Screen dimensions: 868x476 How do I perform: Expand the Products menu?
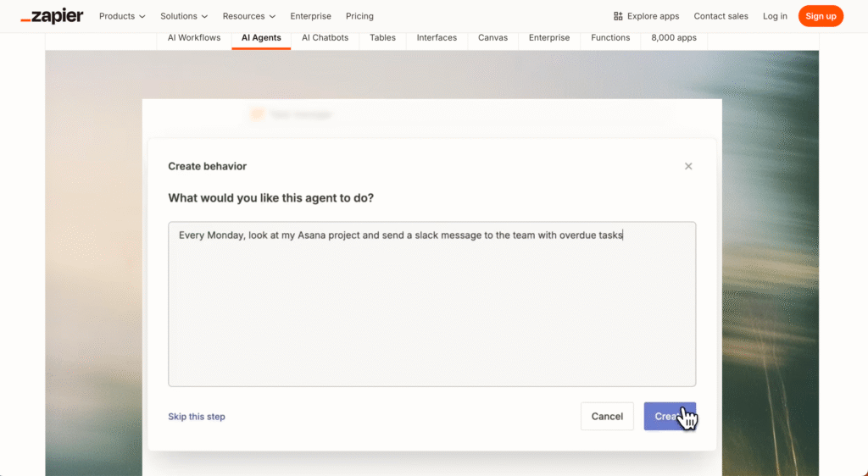[x=122, y=16]
